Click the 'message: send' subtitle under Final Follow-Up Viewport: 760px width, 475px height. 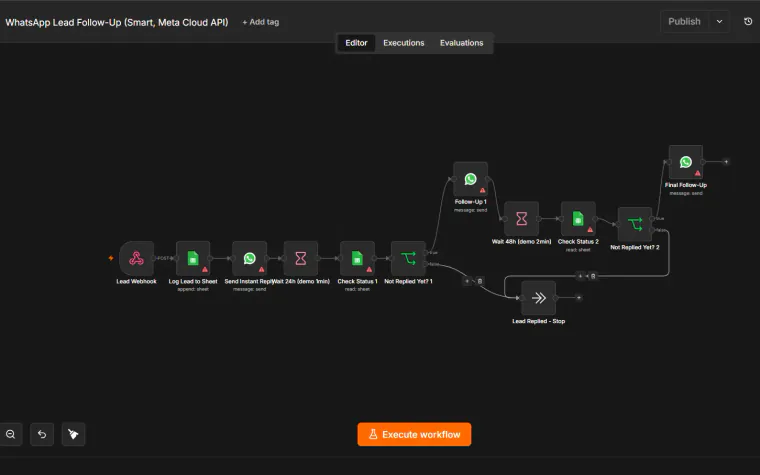point(686,193)
